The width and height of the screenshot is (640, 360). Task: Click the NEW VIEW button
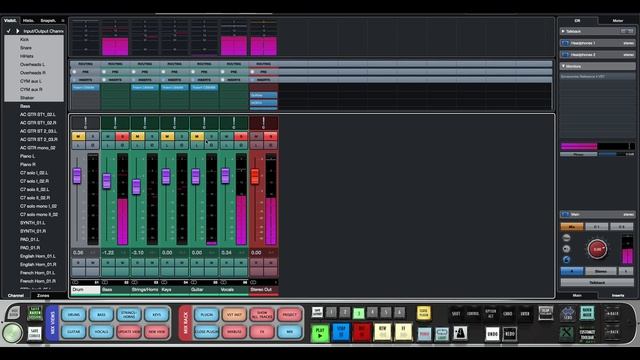(156, 332)
